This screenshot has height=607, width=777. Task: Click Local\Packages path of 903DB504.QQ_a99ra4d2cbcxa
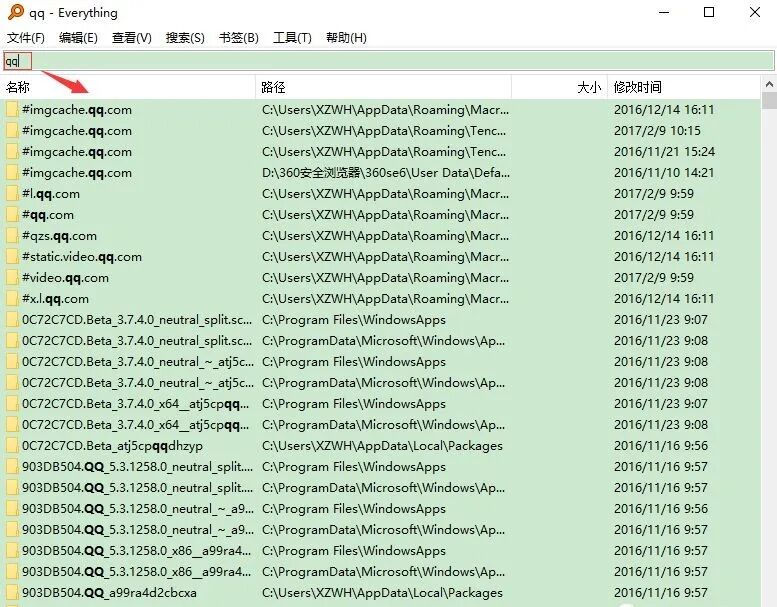tap(382, 593)
